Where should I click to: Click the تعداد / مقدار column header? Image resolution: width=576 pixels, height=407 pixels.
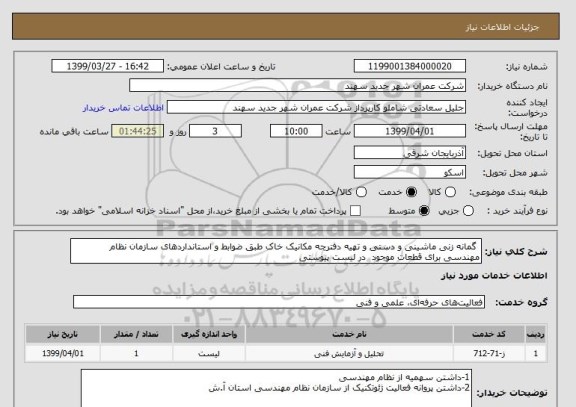tap(136, 334)
